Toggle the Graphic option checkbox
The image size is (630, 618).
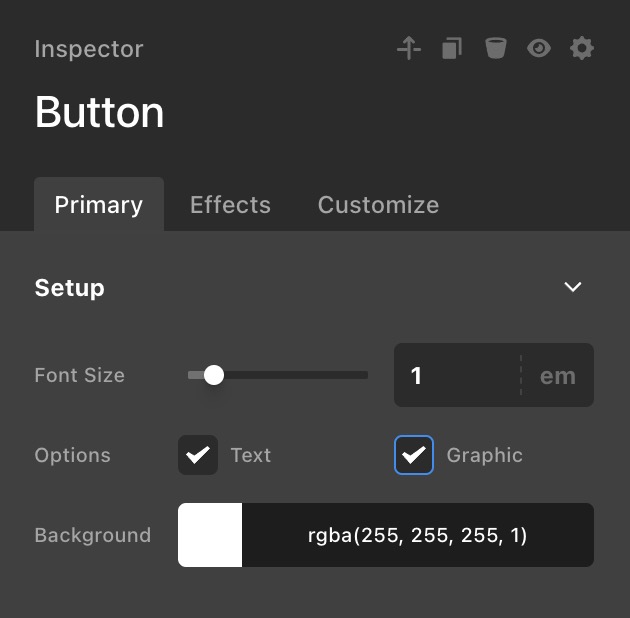(x=414, y=455)
